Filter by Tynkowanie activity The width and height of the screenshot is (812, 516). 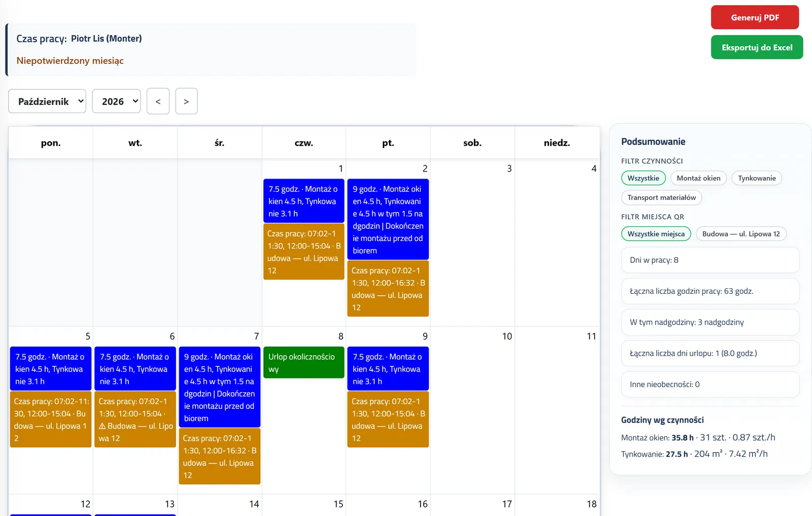pos(757,178)
